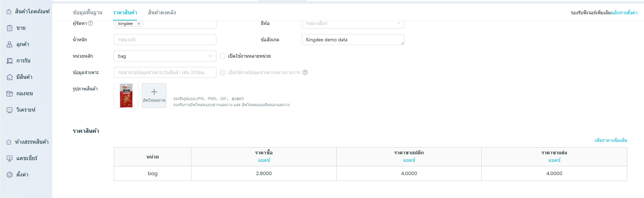Open the วิเคราะห์ analytics sidebar icon
This screenshot has width=644, height=198.
click(x=10, y=110)
